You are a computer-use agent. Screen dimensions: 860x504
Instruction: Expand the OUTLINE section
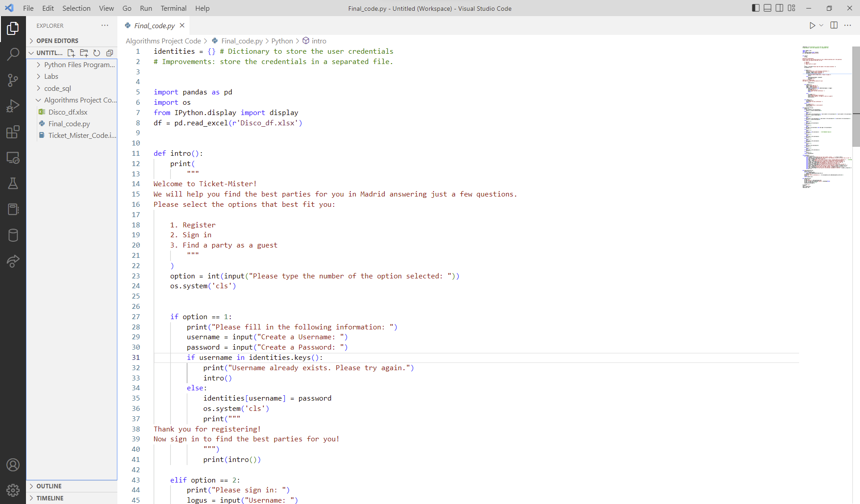pos(49,486)
